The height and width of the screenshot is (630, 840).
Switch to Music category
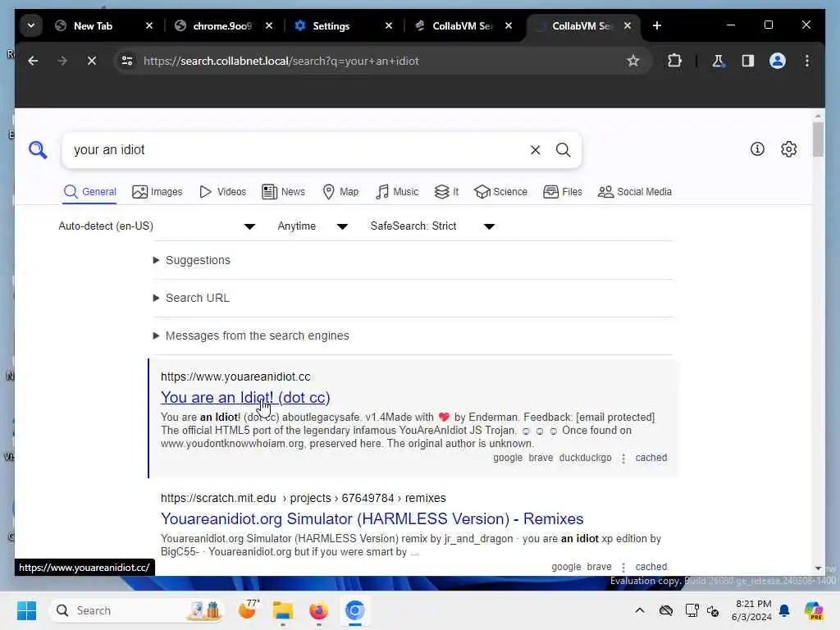click(x=397, y=192)
